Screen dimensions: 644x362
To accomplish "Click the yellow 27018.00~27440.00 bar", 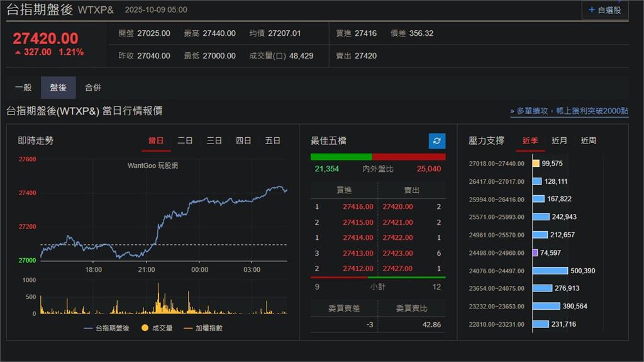I will [536, 163].
